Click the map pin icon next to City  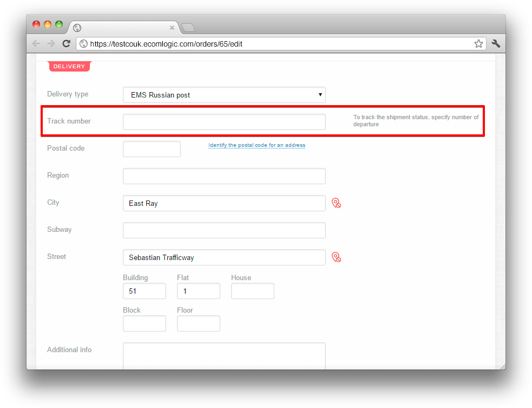click(x=336, y=203)
